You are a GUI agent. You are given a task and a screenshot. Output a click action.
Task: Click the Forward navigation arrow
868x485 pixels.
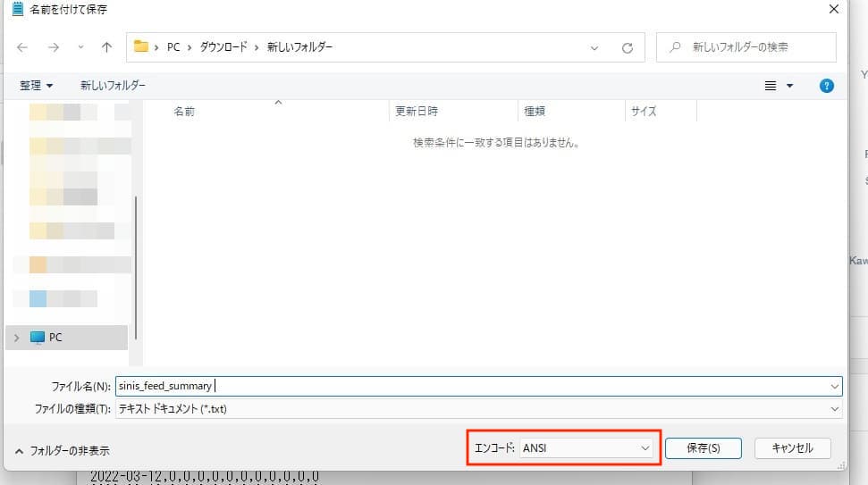point(53,47)
